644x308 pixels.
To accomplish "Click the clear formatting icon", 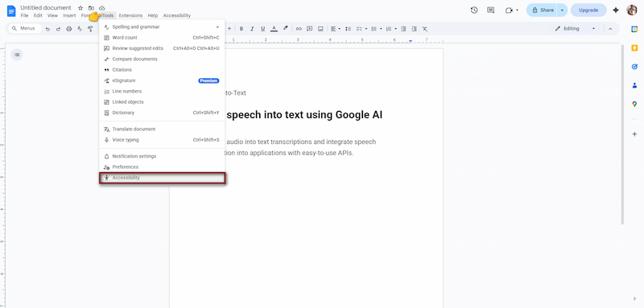I will pyautogui.click(x=425, y=29).
